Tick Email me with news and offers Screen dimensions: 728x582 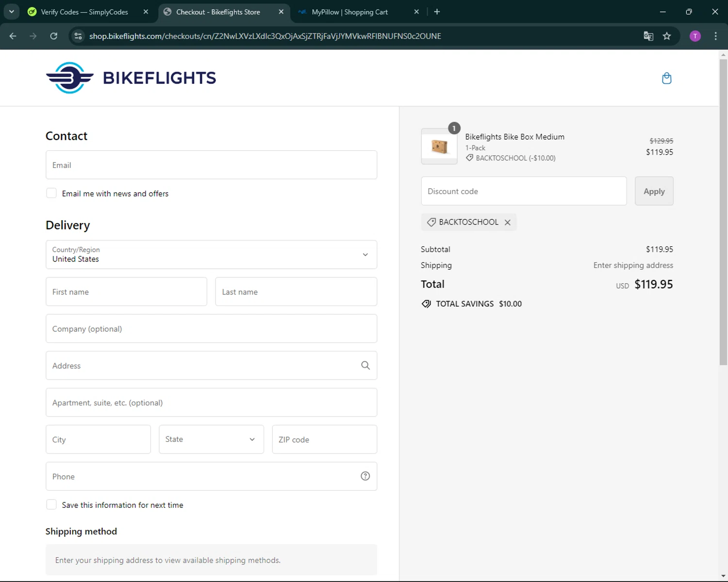[x=51, y=193]
